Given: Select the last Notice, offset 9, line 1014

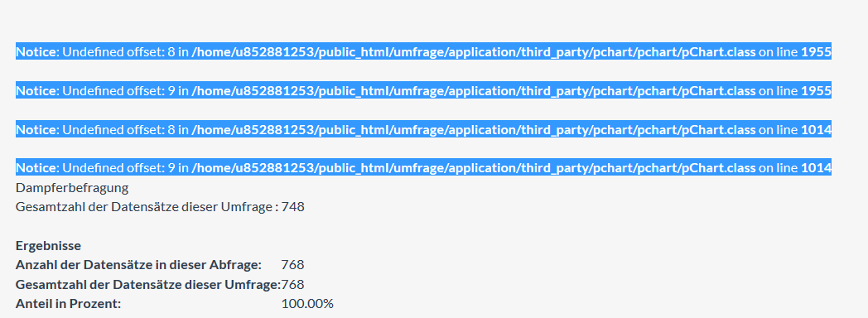Looking at the screenshot, I should 423,167.
